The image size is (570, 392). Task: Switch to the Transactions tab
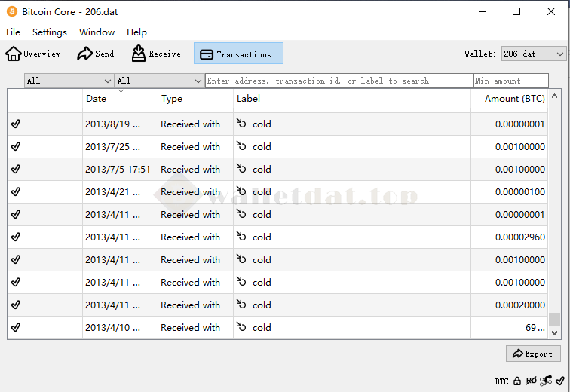(238, 54)
